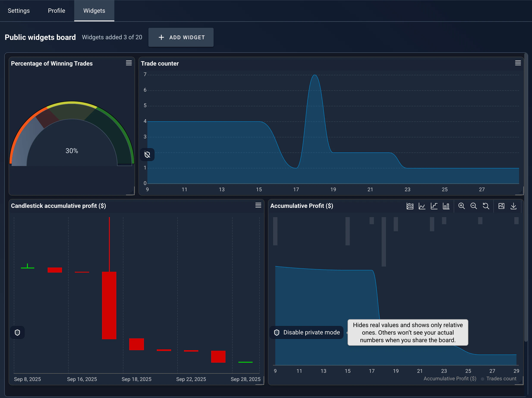532x398 pixels.
Task: Click Trade counter x-axis label 17
Action: (296, 189)
